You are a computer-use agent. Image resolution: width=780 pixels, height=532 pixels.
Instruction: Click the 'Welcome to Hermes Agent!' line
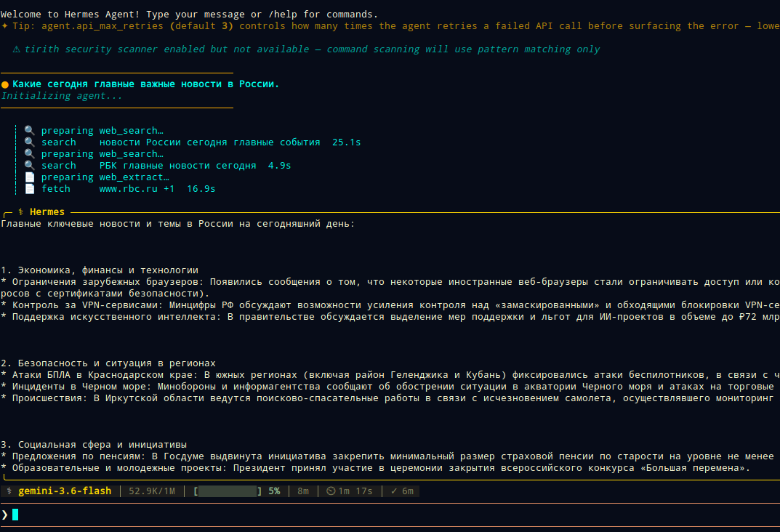189,15
